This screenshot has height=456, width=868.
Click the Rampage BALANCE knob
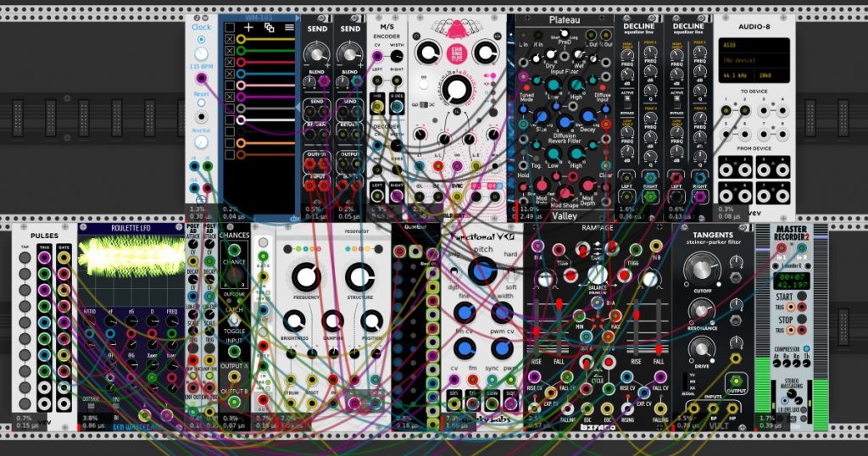(x=597, y=274)
